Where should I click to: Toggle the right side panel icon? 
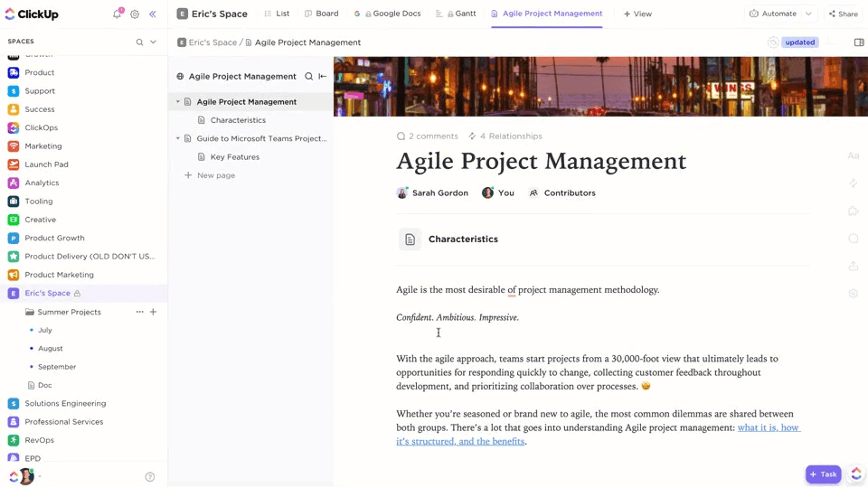pos(859,42)
